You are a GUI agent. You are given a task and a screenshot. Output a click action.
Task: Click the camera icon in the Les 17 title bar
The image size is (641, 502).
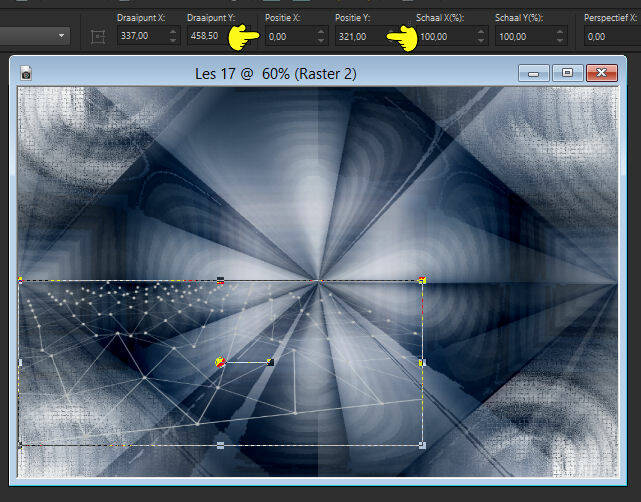coord(26,73)
